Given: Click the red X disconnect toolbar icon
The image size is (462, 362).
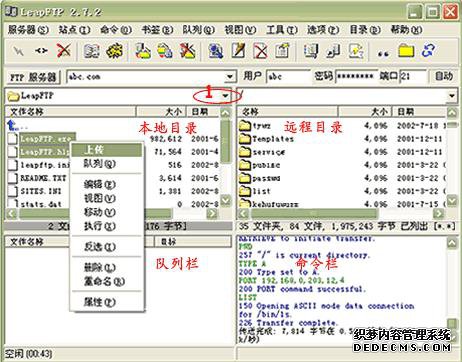Looking at the screenshot, I should pyautogui.click(x=64, y=51).
